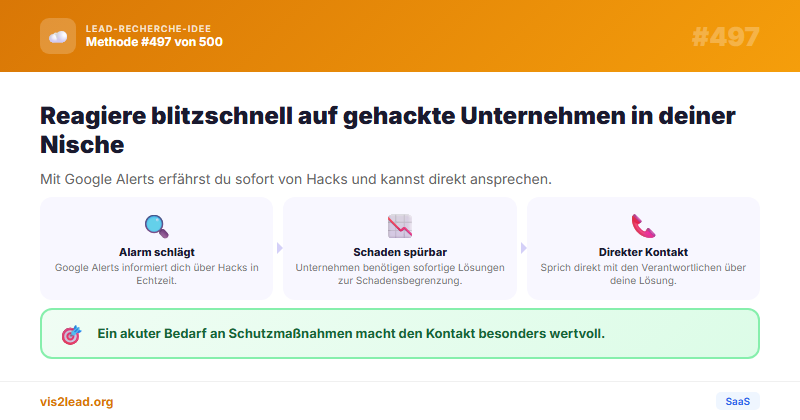Click "Google Alerts informiert dich" description
Screen dimensions: 800x420
pos(157,274)
